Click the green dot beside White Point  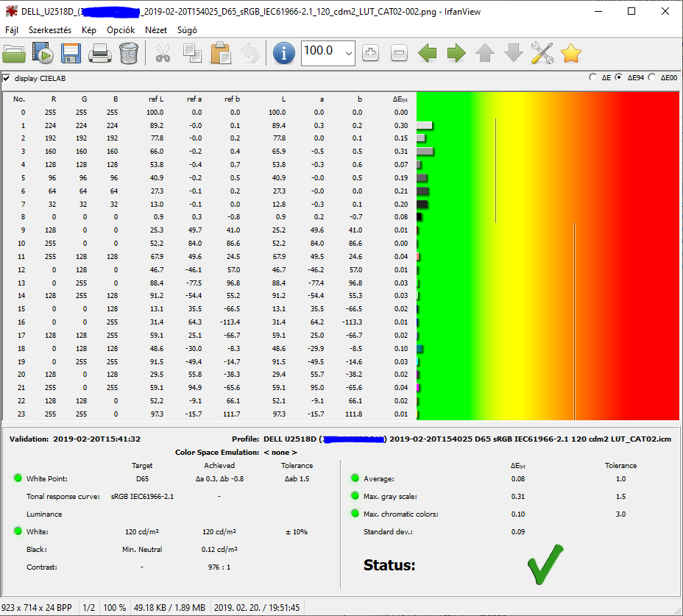pyautogui.click(x=18, y=478)
